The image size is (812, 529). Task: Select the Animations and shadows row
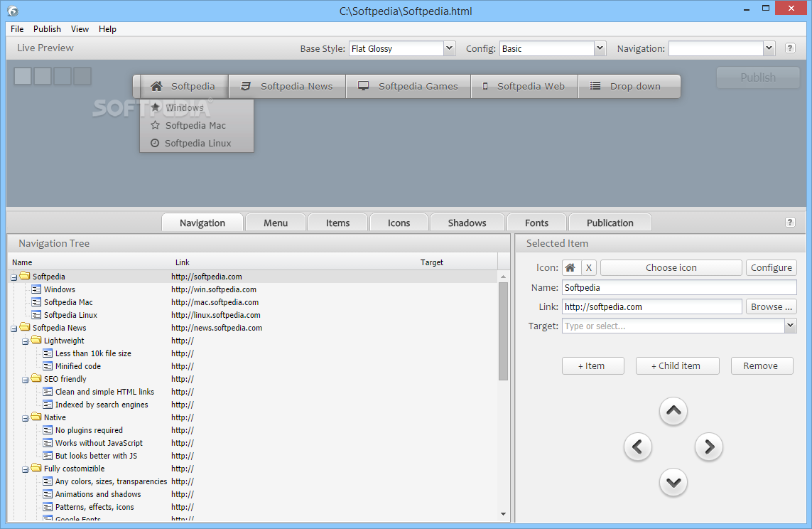254,494
